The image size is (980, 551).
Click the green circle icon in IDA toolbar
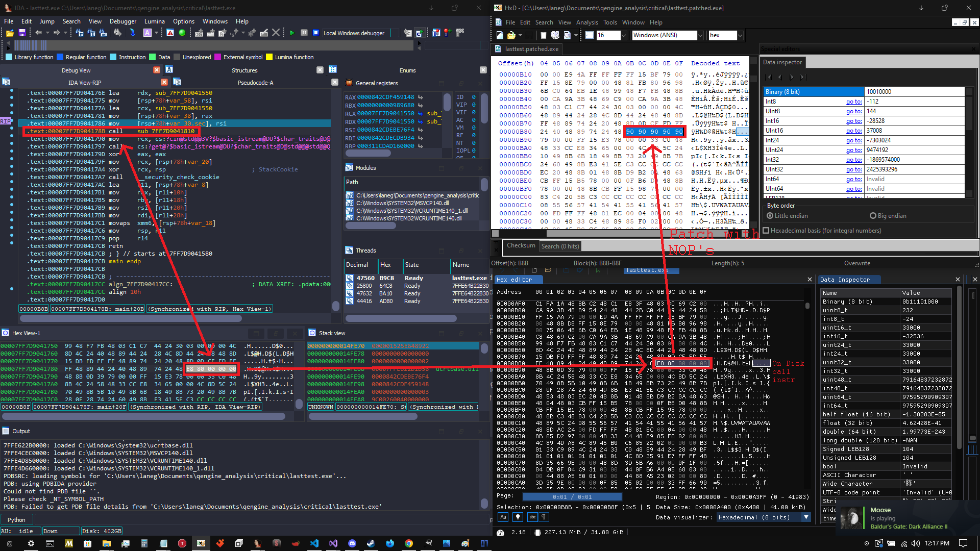(182, 33)
